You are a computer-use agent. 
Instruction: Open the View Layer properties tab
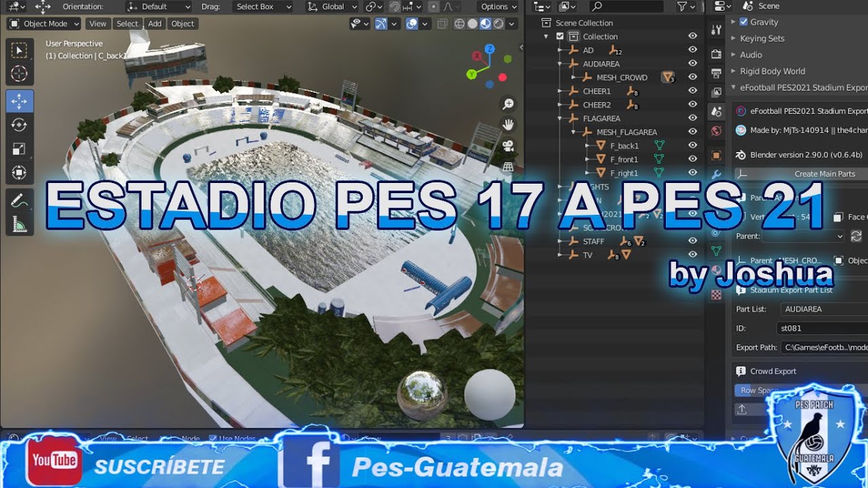tap(716, 92)
